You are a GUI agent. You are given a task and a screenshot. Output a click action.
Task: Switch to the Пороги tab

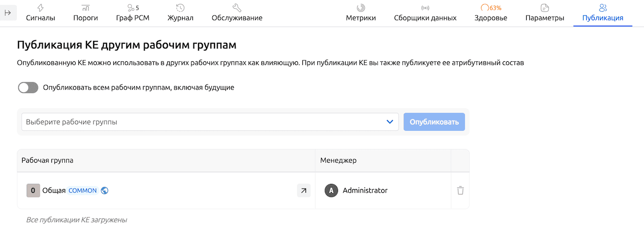85,13
